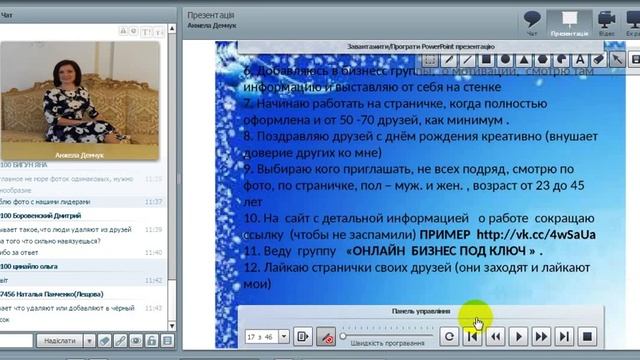640x360 pixels.
Task: Select the triangle shape tool
Action: tap(524, 60)
